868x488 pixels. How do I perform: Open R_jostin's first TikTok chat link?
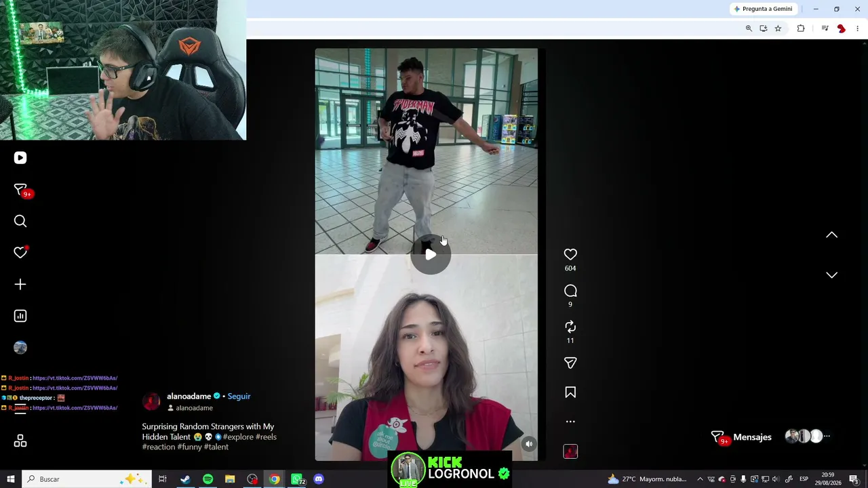click(75, 378)
